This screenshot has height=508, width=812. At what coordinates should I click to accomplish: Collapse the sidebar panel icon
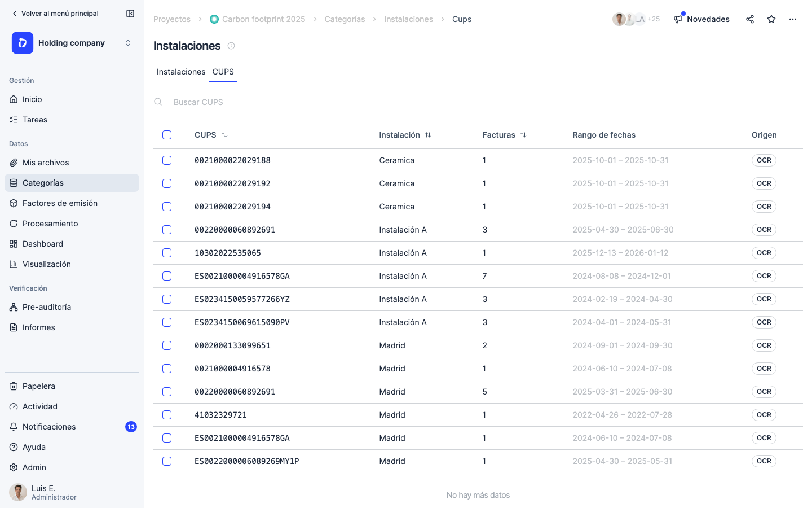130,14
